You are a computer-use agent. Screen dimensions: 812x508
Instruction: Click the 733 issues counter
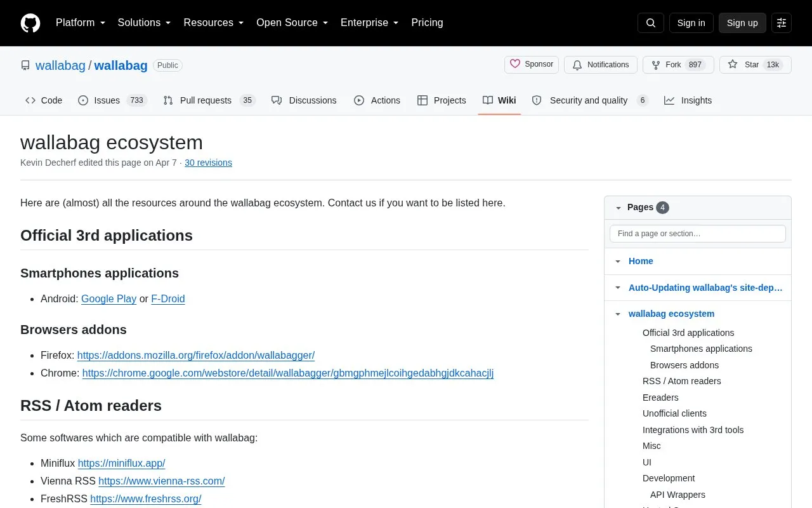tap(136, 100)
